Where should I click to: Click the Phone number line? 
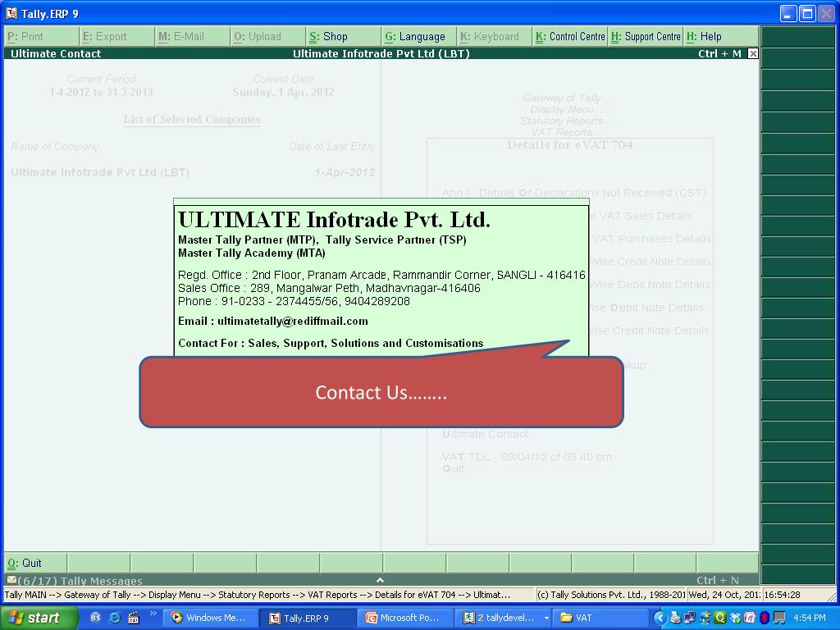(x=294, y=301)
